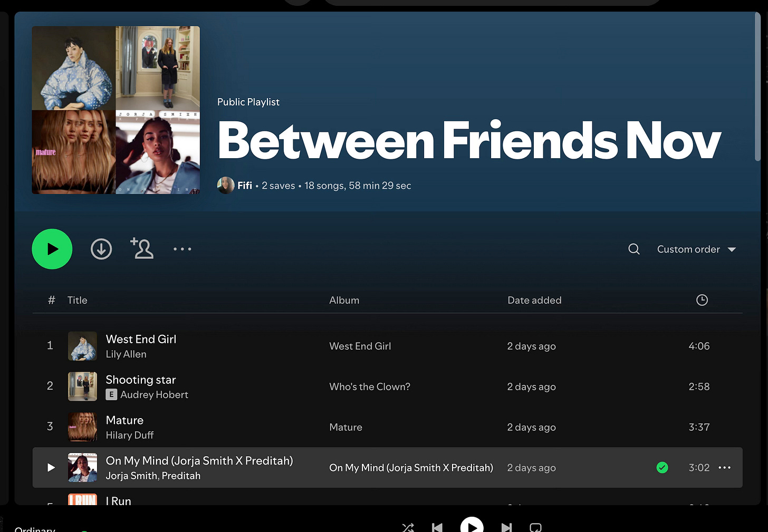Viewport: 768px width, 532px height.
Task: Click the 3:02 duration of On My Mind
Action: click(699, 468)
